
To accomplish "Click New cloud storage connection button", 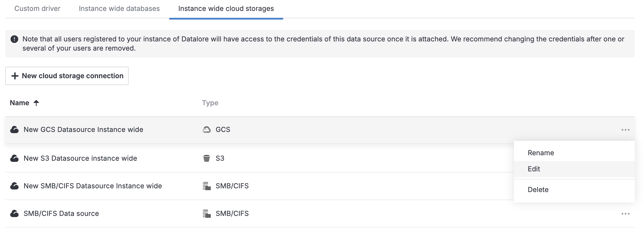I will (67, 76).
